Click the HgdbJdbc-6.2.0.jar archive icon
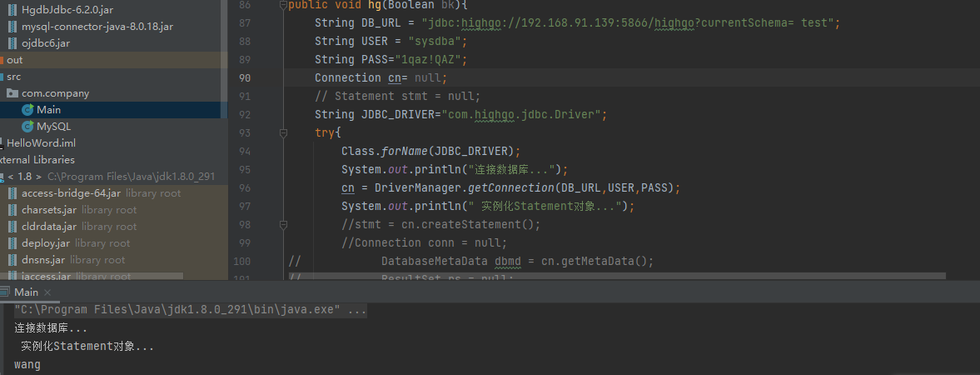980x375 pixels. coord(12,10)
